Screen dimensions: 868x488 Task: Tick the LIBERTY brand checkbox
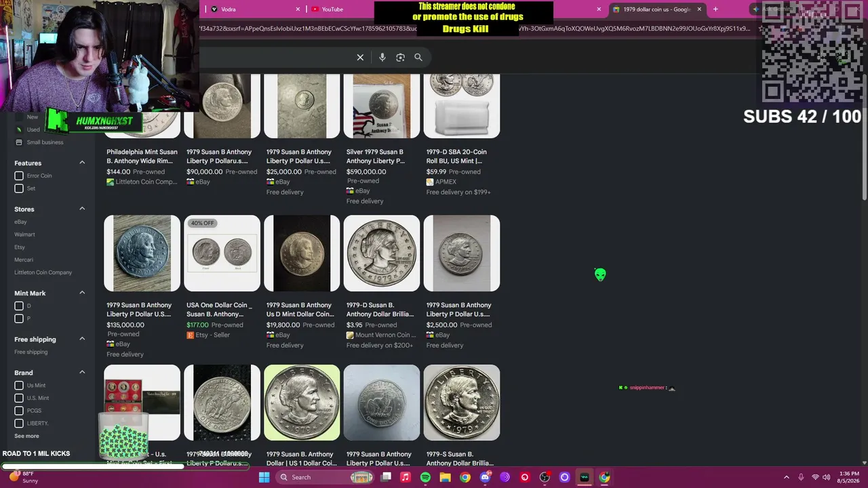pyautogui.click(x=19, y=424)
